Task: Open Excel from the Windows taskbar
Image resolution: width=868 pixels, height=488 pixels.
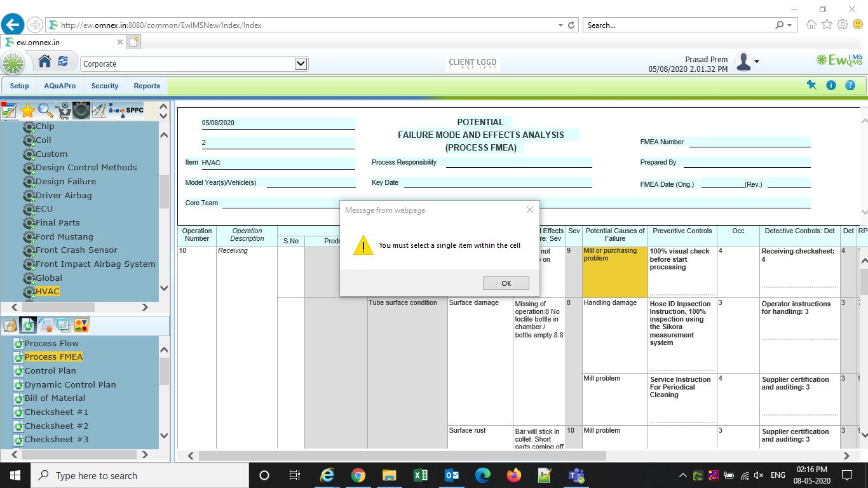Action: coord(420,475)
